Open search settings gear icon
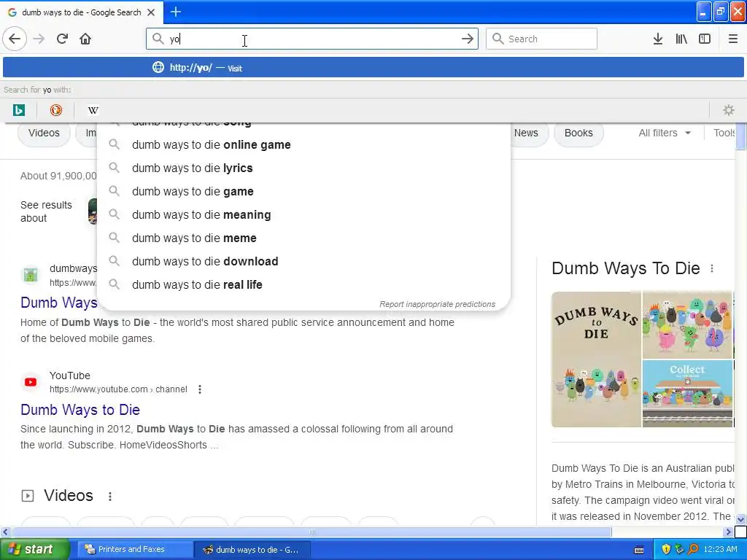This screenshot has width=747, height=560. (x=729, y=111)
